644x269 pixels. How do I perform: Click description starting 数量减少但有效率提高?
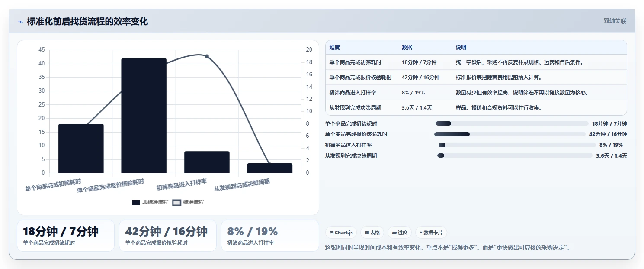522,92
